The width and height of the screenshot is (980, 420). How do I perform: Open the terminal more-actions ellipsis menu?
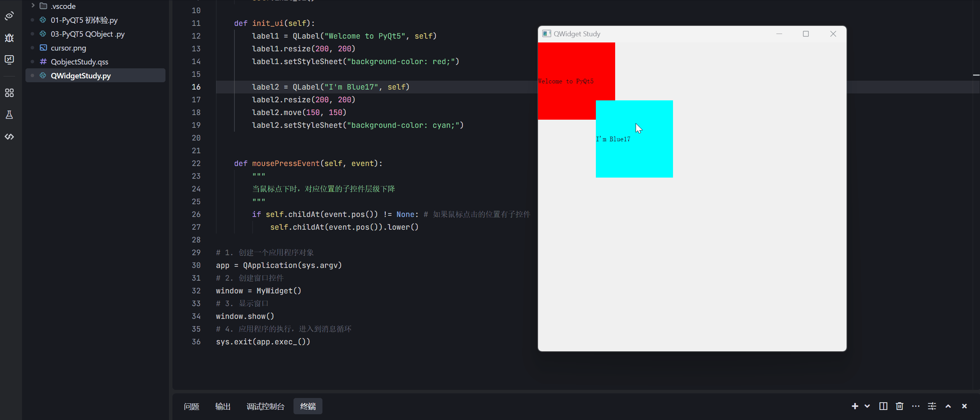coord(916,406)
